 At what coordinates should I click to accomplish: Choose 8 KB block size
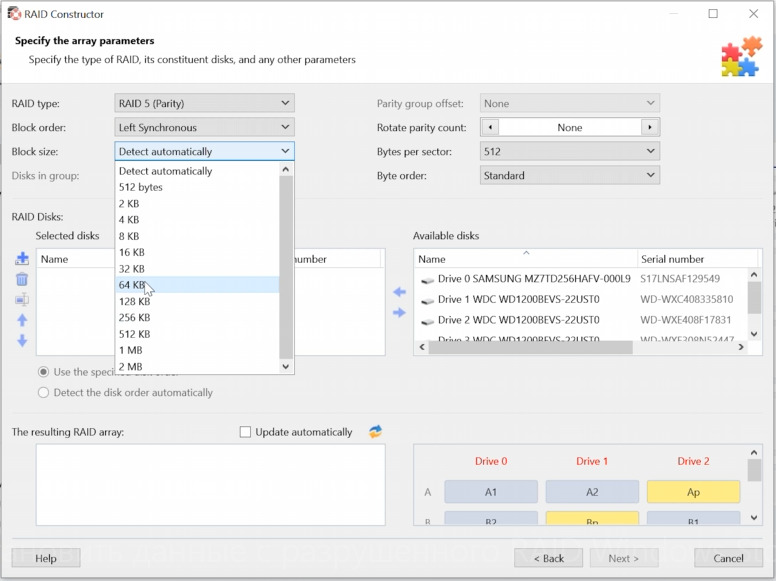[197, 236]
